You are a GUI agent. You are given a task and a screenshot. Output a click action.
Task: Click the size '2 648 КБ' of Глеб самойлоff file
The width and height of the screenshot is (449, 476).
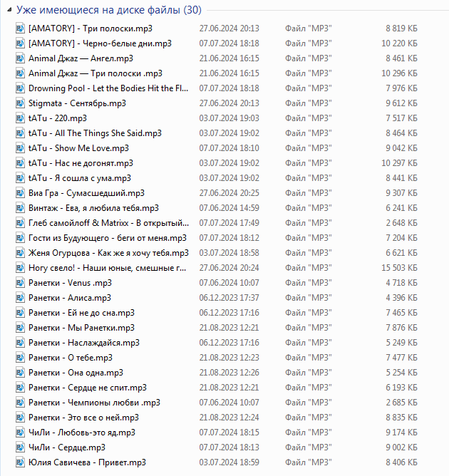tap(402, 223)
